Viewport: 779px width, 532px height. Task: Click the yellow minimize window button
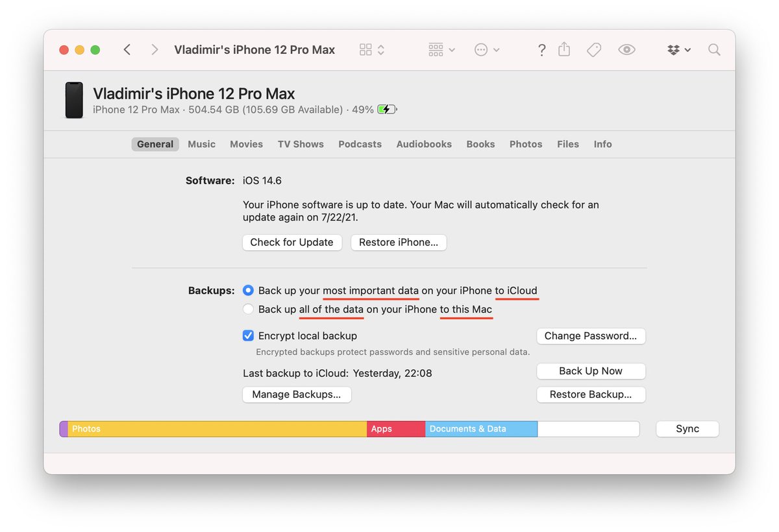tap(80, 50)
